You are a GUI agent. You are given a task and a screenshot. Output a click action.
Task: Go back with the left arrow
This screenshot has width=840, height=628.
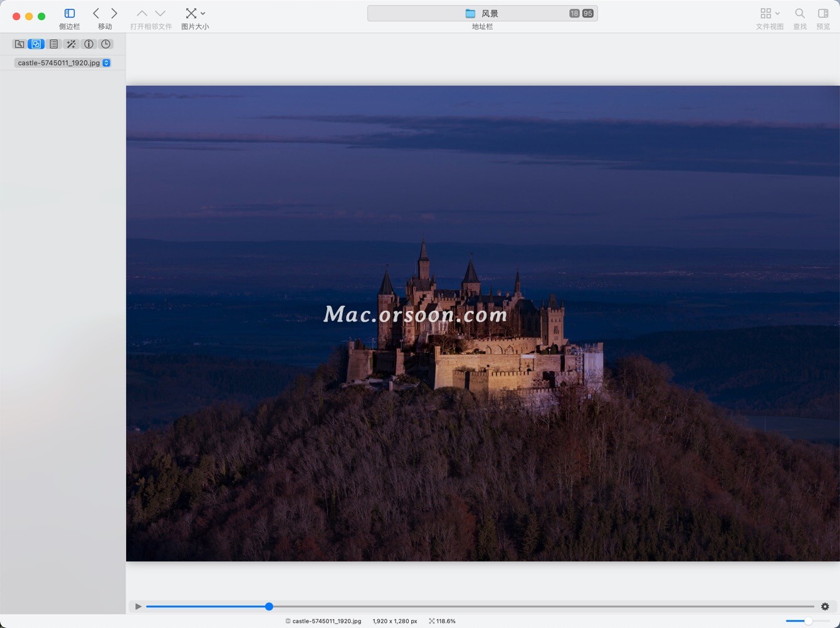[96, 13]
